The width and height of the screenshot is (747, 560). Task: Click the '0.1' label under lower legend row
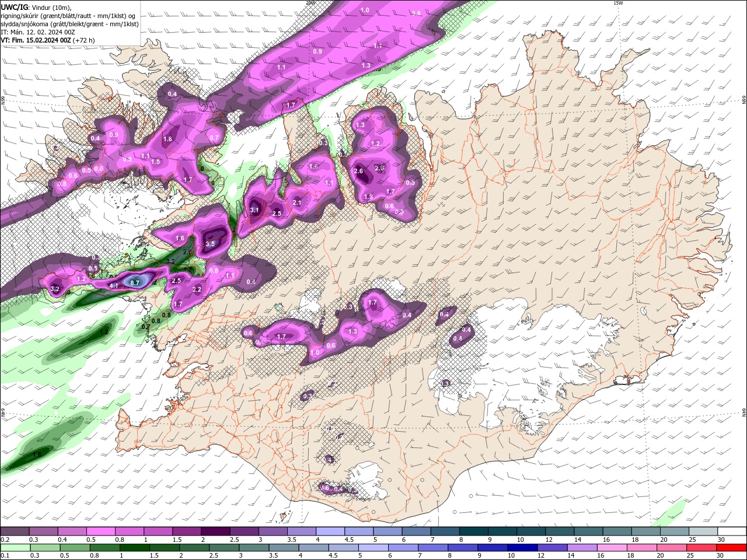(x=5, y=556)
